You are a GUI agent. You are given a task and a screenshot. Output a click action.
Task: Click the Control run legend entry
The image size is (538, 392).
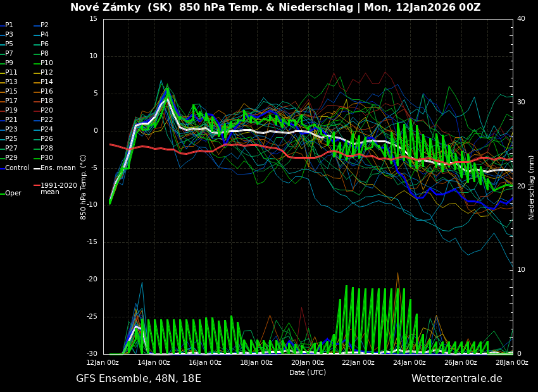pos(17,168)
